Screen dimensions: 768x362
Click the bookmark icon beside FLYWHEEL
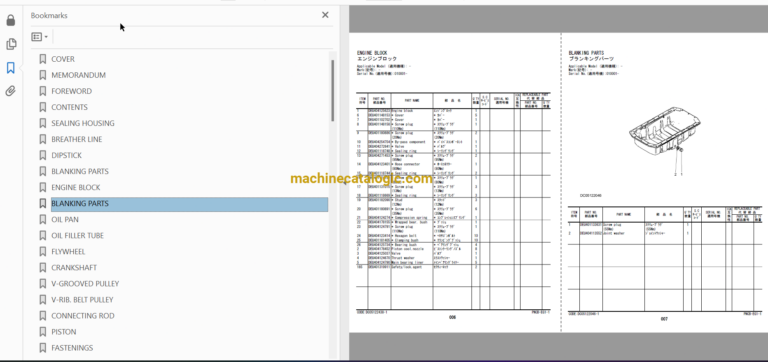pos(43,252)
